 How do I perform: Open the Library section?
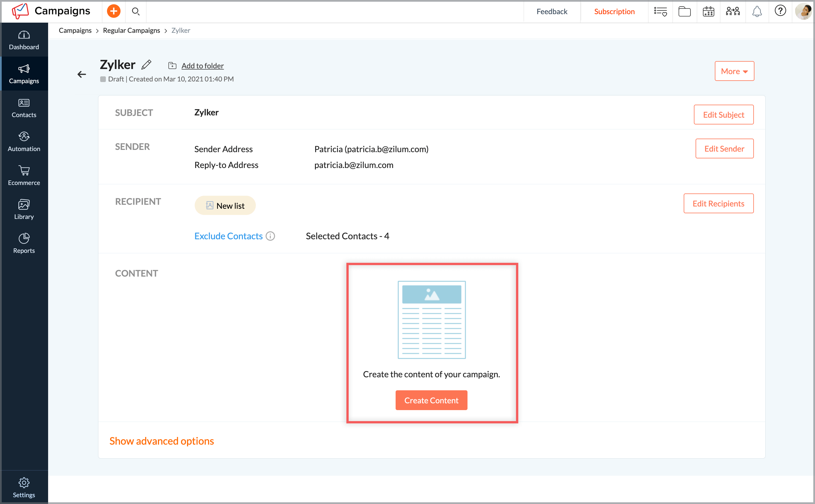[x=24, y=209]
